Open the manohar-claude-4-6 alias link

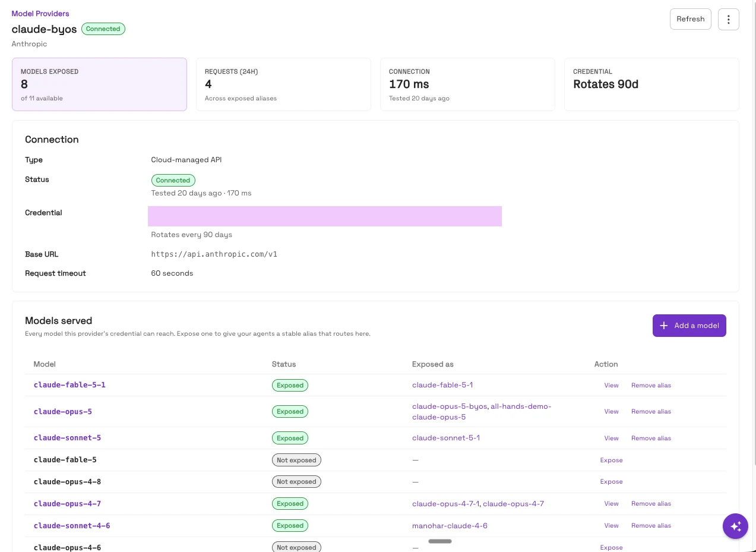pyautogui.click(x=450, y=526)
